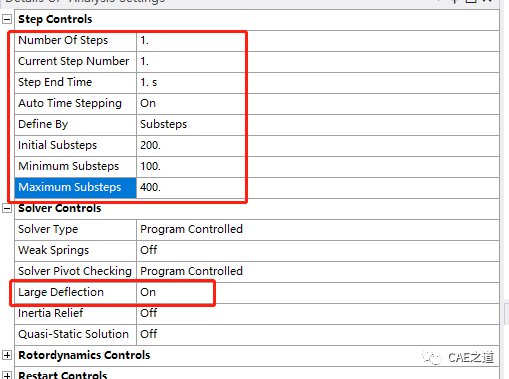Click the Maximum Substeps value 400

tap(318, 188)
